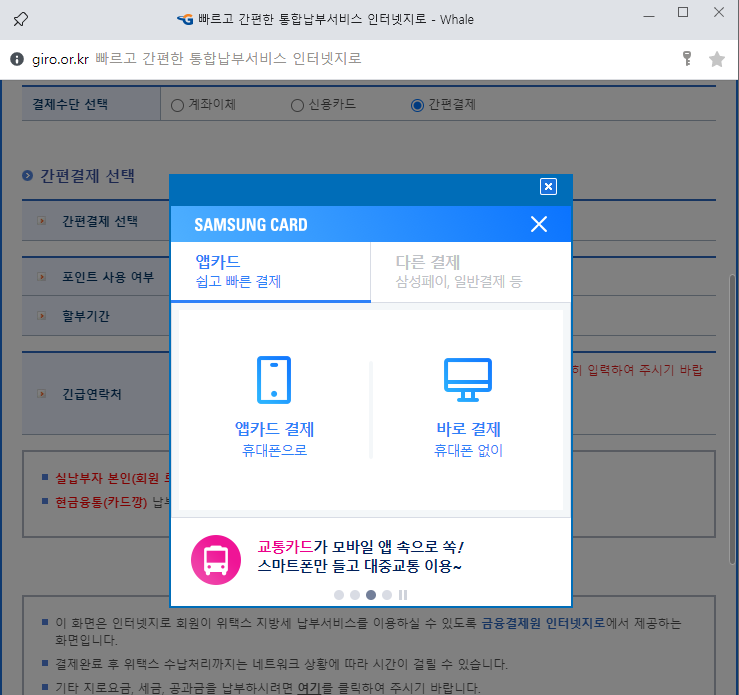The image size is (739, 695).
Task: Go to the first banner dot
Action: tap(339, 595)
